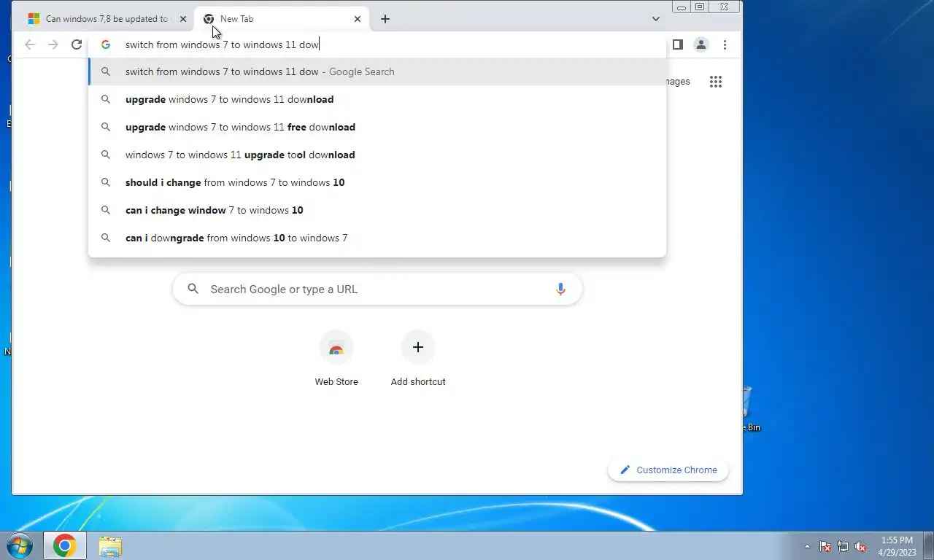The image size is (934, 560).
Task: Open the Windows Start orb
Action: pyautogui.click(x=19, y=545)
